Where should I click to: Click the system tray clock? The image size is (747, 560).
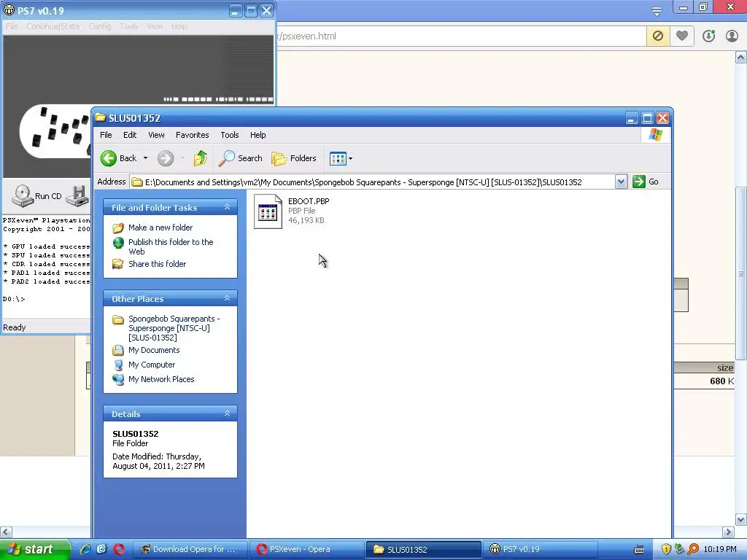(720, 549)
